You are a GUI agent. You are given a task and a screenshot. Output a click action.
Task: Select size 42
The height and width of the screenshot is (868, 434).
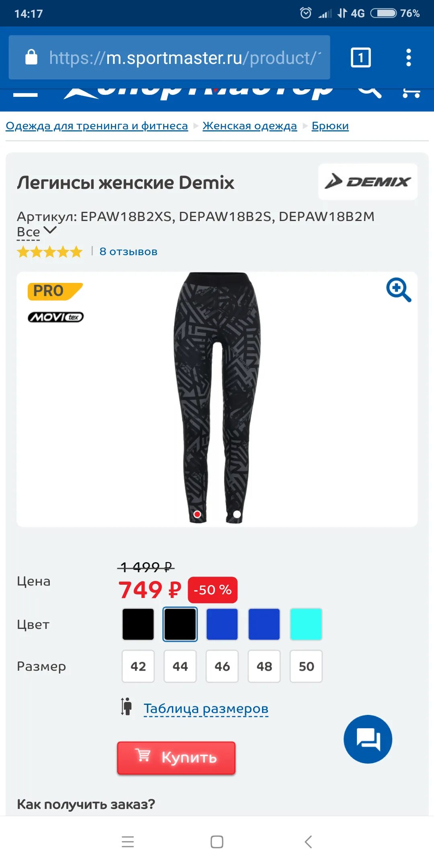pyautogui.click(x=138, y=666)
